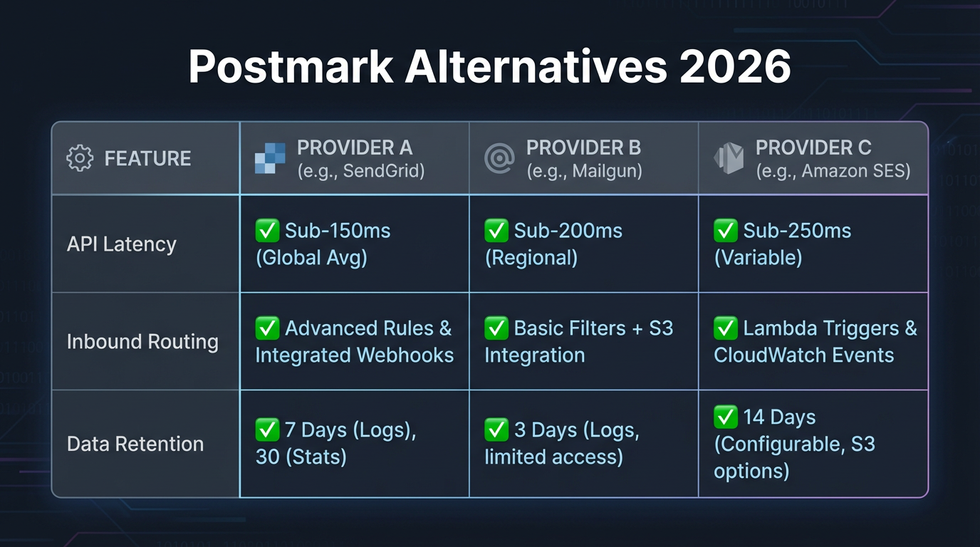Click the Amazon SES logo icon
Viewport: 980px width, 547px height.
point(729,158)
